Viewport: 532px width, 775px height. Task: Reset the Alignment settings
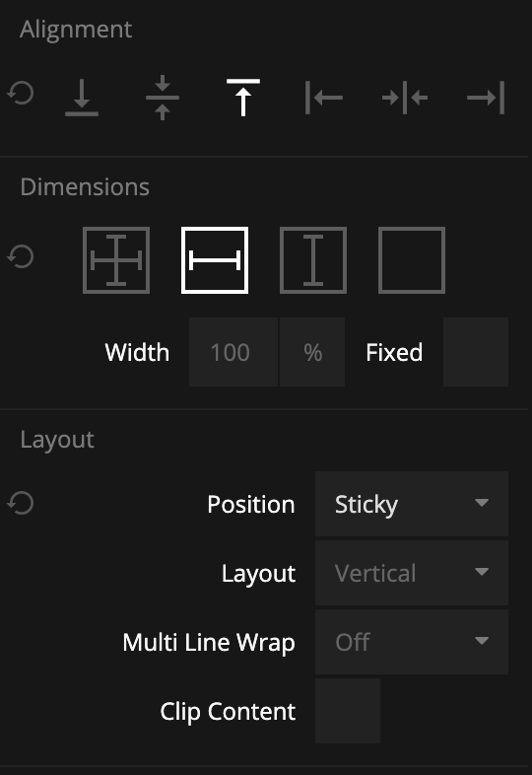coord(21,94)
